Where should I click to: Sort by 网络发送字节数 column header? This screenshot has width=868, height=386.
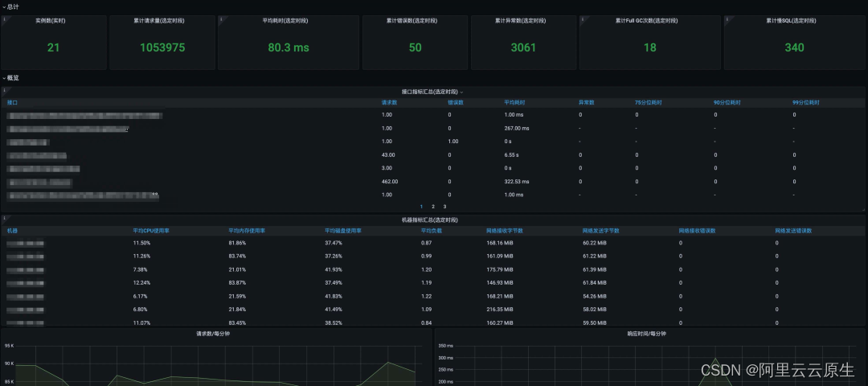tap(600, 231)
